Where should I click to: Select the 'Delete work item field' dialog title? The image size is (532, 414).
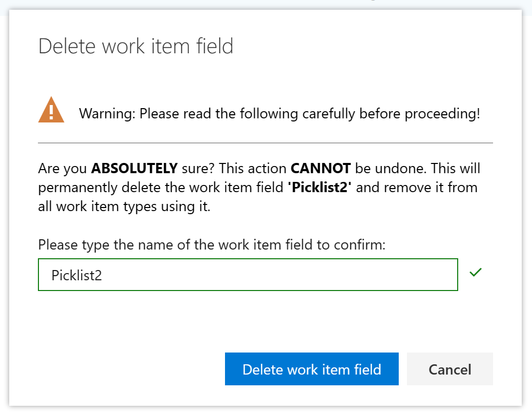click(x=136, y=46)
